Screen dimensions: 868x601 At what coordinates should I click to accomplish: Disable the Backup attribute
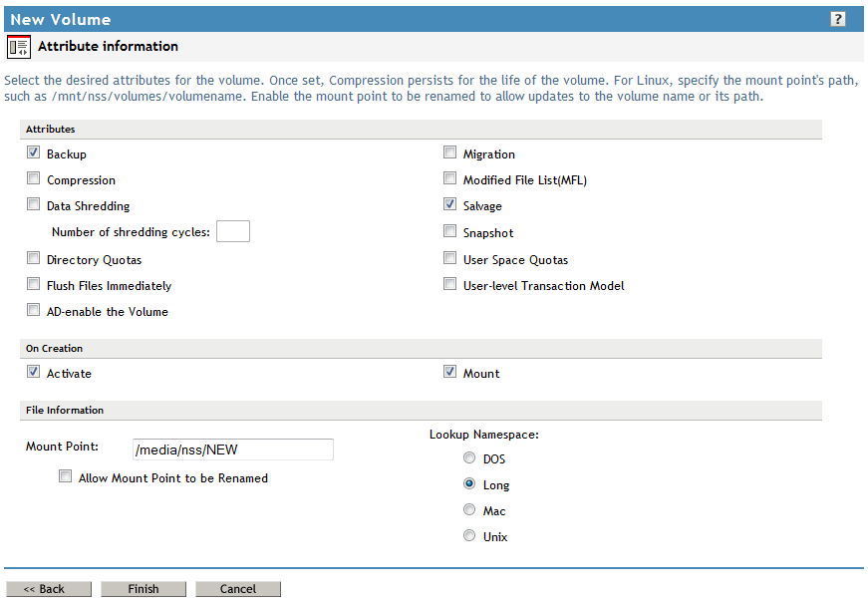tap(33, 151)
